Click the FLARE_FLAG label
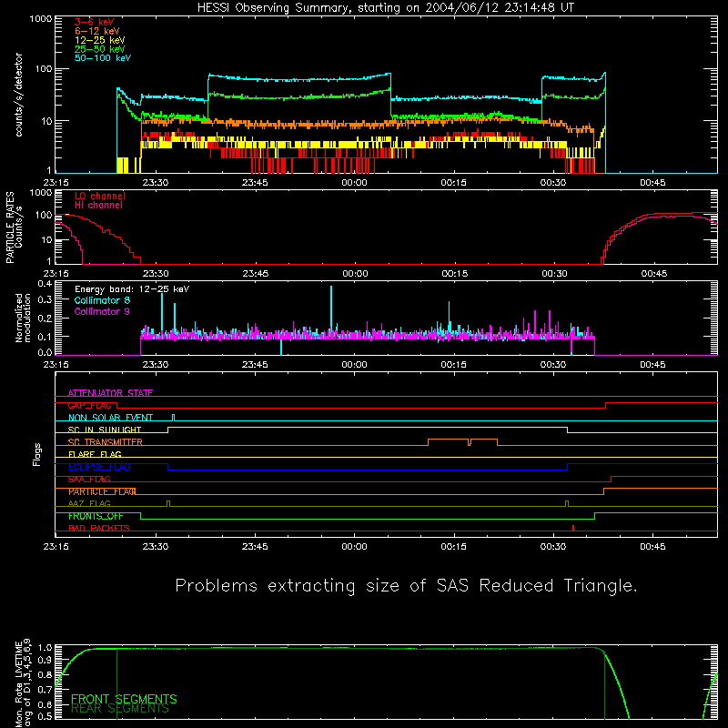 95,454
